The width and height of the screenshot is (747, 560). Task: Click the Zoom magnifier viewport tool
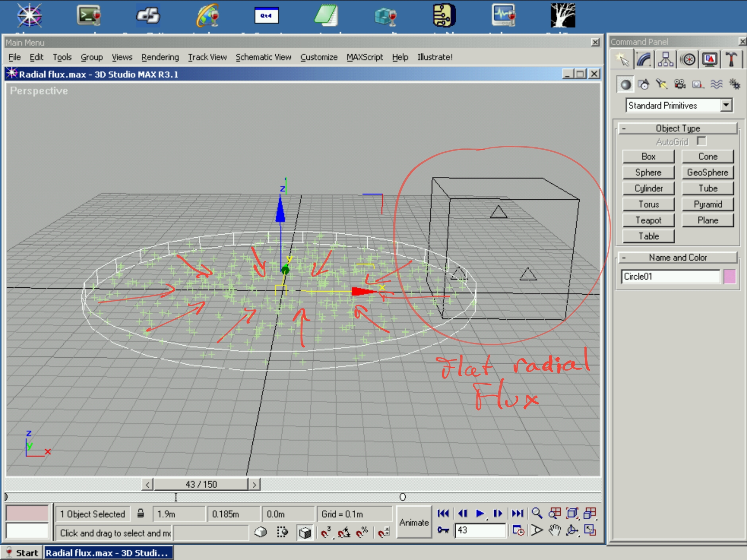pyautogui.click(x=537, y=513)
